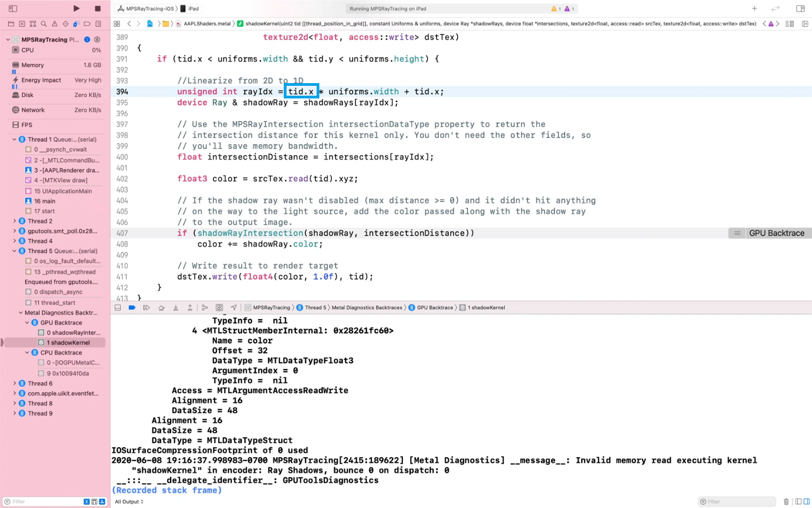Continue program execution
This screenshot has width=812, height=508.
(x=147, y=308)
